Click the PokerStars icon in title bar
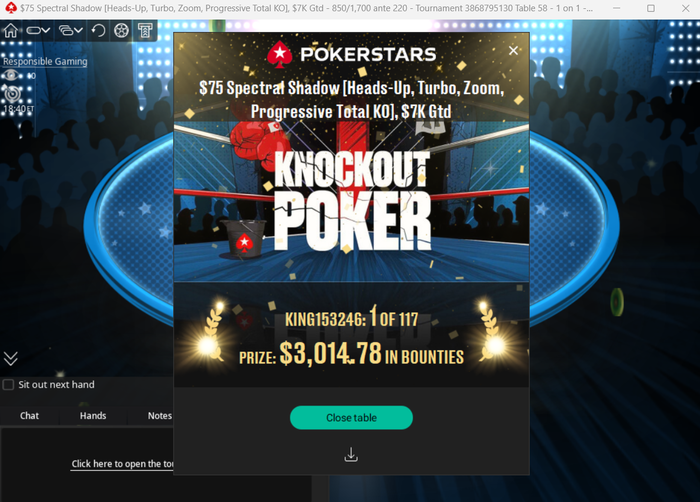This screenshot has height=502, width=700. point(10,8)
